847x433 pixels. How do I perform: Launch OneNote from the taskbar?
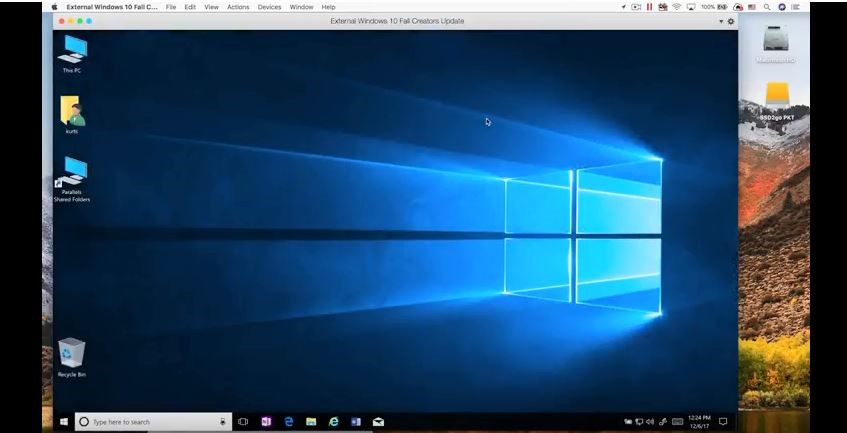tap(266, 422)
